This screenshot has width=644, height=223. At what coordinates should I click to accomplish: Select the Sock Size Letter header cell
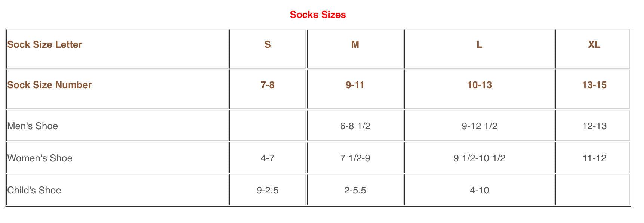[x=44, y=45]
